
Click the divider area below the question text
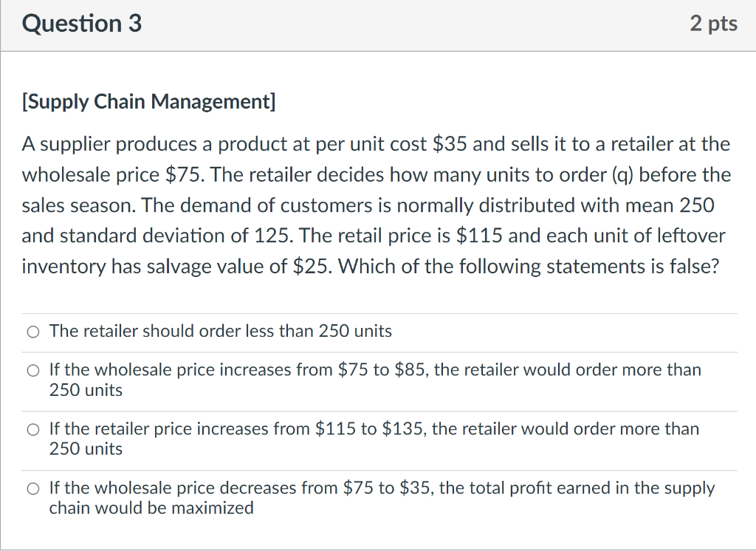click(x=378, y=312)
